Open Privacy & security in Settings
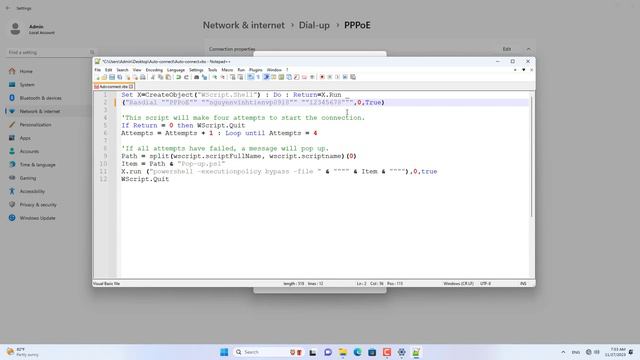The width and height of the screenshot is (640, 360). 38,204
